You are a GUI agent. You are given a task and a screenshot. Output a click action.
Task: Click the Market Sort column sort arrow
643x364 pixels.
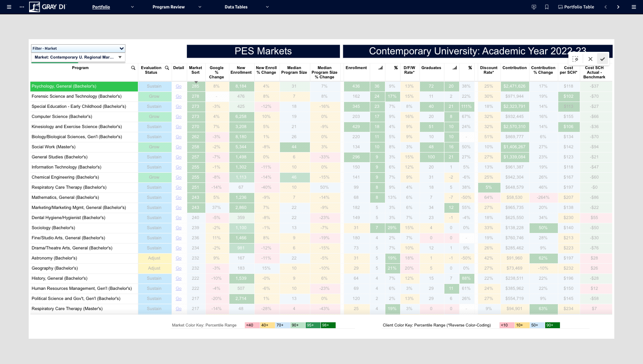pyautogui.click(x=196, y=82)
